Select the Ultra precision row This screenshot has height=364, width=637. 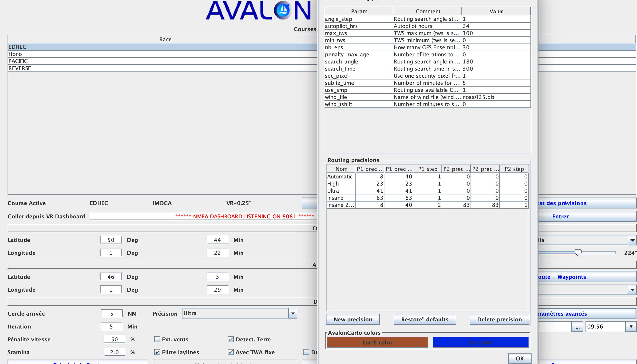point(427,191)
